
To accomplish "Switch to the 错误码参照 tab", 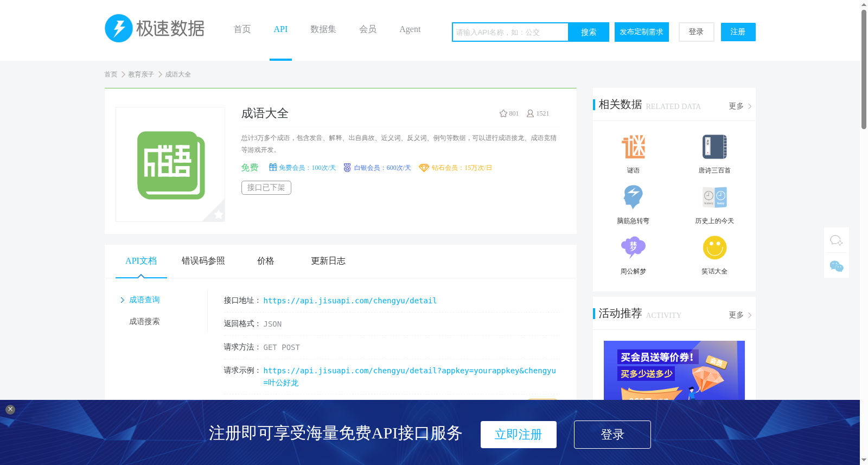I will point(203,261).
